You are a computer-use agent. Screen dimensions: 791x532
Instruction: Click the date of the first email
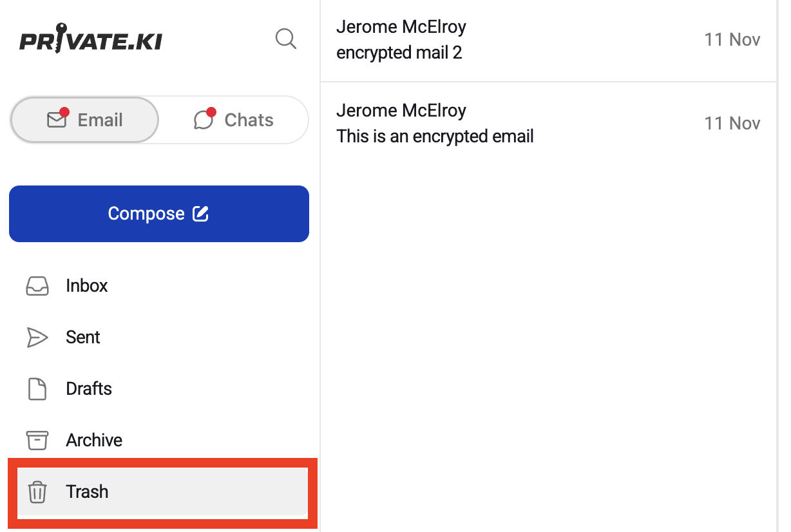[x=732, y=40]
